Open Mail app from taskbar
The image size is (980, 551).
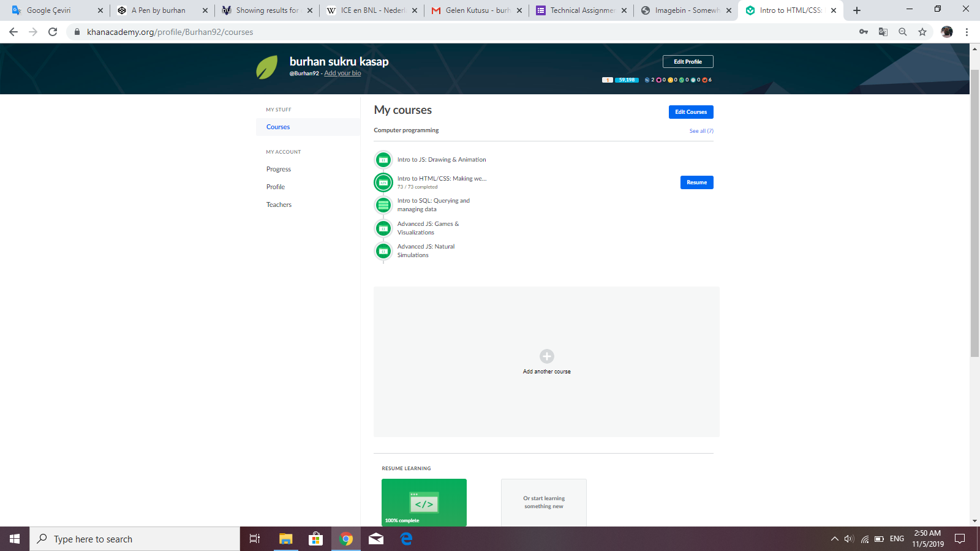376,539
